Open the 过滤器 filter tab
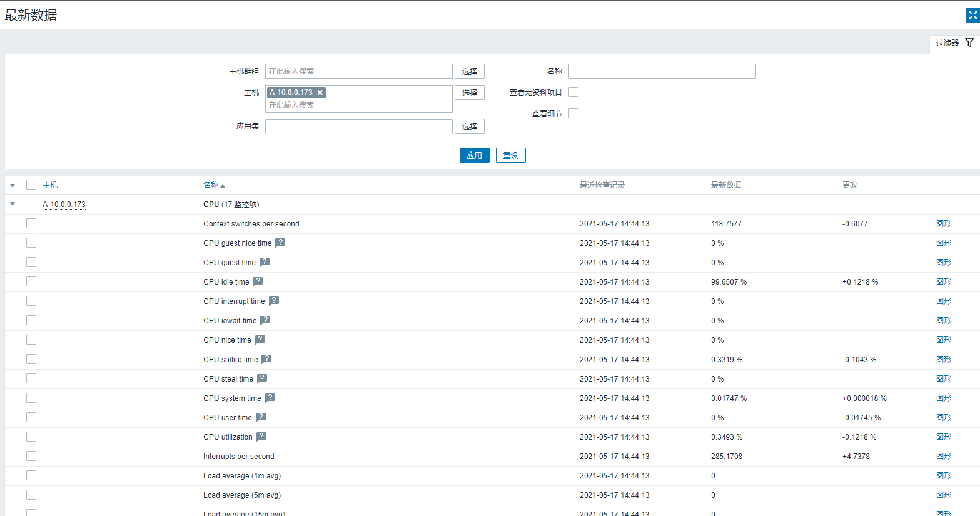The height and width of the screenshot is (516, 980). (954, 43)
